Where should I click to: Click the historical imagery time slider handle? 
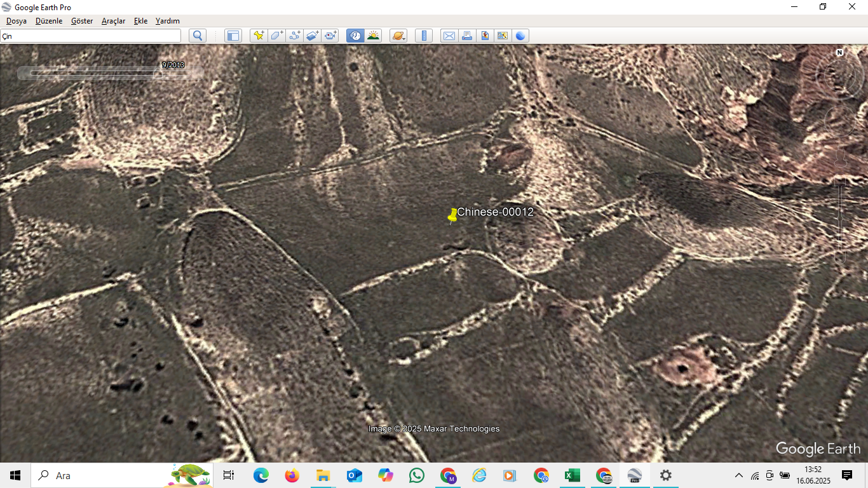point(157,74)
